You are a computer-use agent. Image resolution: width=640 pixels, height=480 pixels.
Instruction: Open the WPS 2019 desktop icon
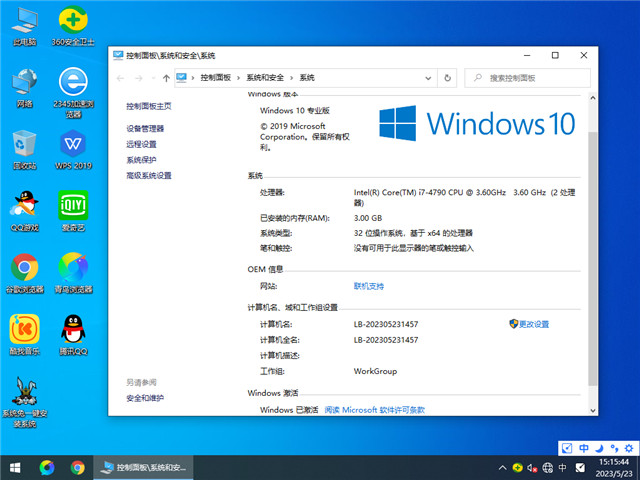click(73, 150)
